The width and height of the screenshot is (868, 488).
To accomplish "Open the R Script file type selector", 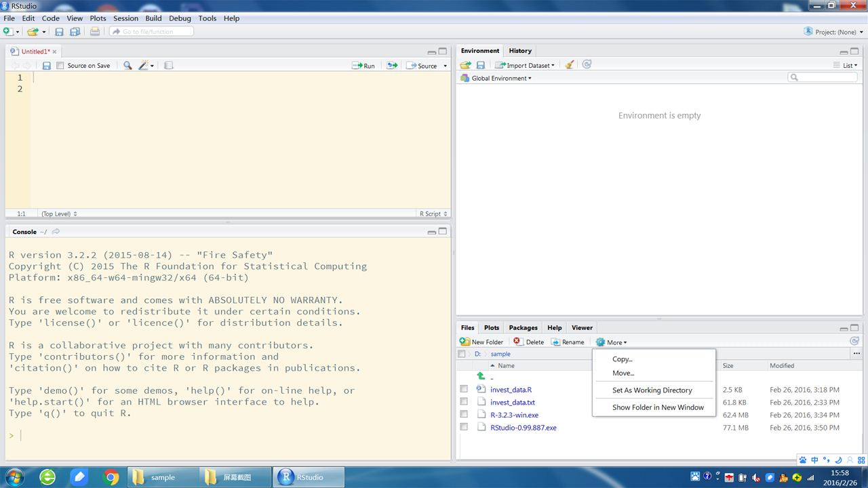I will point(433,213).
